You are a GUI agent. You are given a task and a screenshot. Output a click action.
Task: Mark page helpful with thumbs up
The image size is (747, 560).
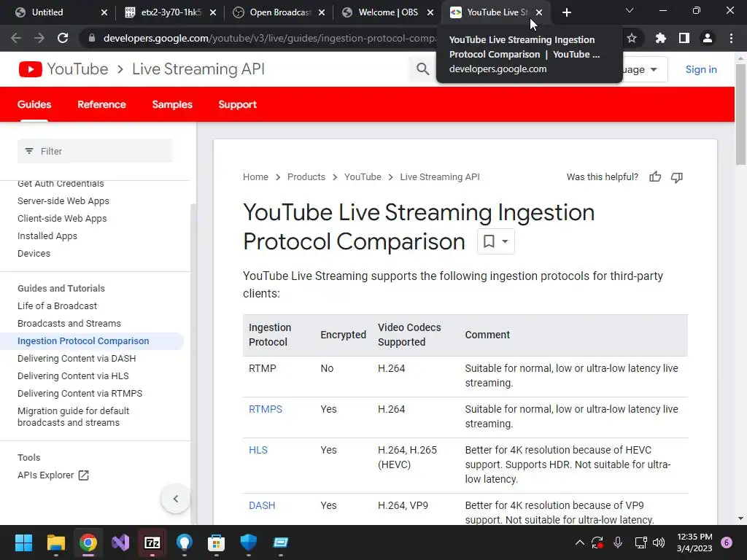click(x=655, y=177)
